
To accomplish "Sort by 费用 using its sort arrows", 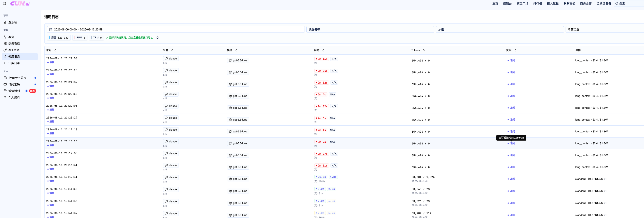I will 516,50.
